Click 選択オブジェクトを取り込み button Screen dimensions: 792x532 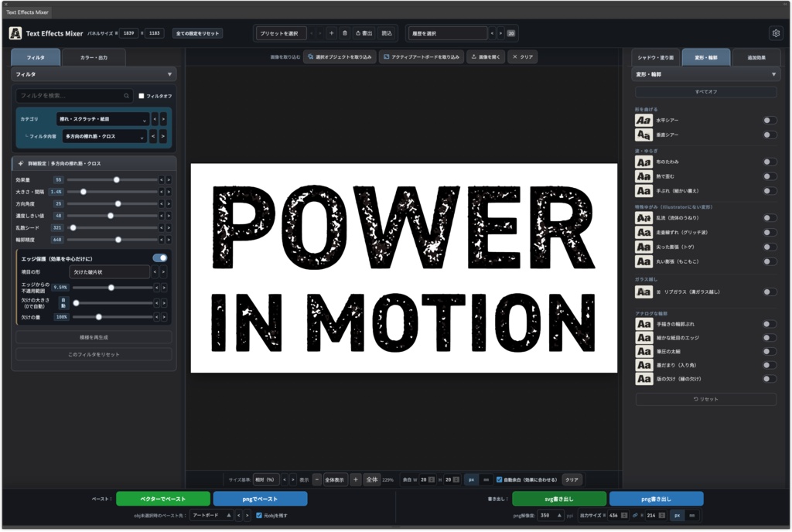click(x=340, y=57)
